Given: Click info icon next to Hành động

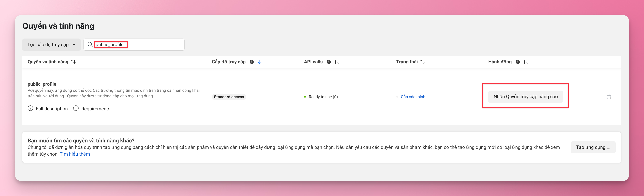Looking at the screenshot, I should (518, 62).
